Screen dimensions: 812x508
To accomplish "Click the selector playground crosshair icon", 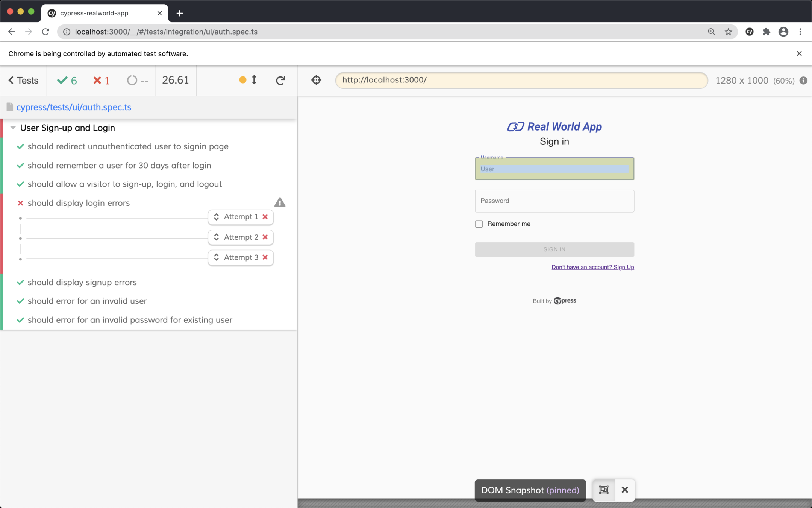I will (316, 80).
